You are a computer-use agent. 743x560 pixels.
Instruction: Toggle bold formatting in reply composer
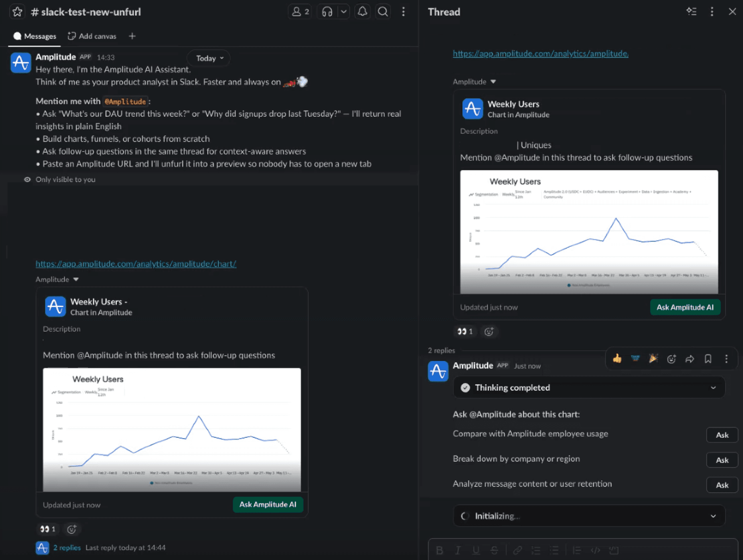coord(440,550)
